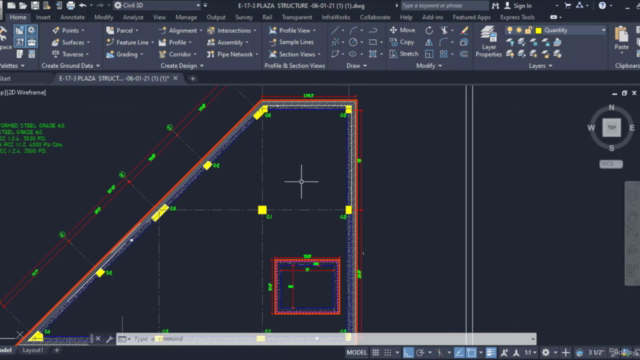The image size is (640, 360).
Task: Toggle snap mode in status bar
Action: pos(387,352)
